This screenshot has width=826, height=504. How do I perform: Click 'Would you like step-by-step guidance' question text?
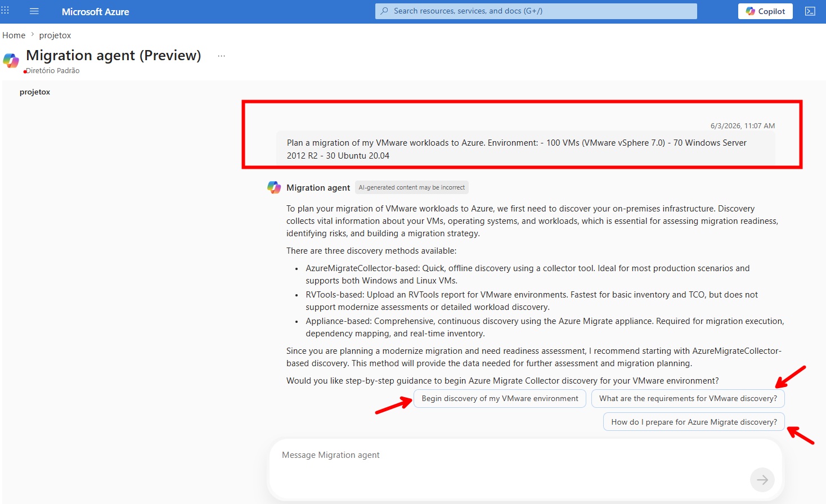point(502,381)
